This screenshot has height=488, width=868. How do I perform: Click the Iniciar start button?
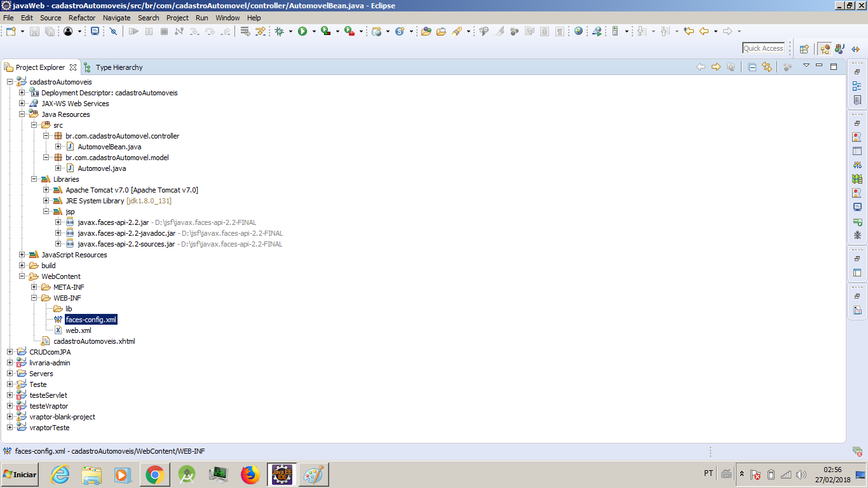coord(20,475)
